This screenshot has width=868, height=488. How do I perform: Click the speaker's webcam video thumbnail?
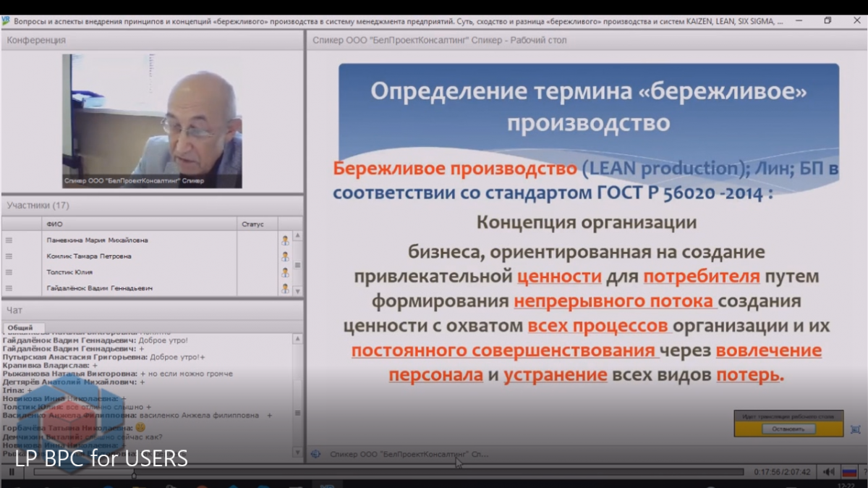point(152,121)
